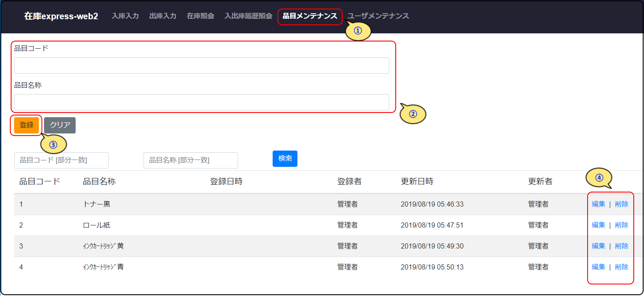Open the ユーザメンテナンス page
The image size is (644, 296).
click(378, 16)
